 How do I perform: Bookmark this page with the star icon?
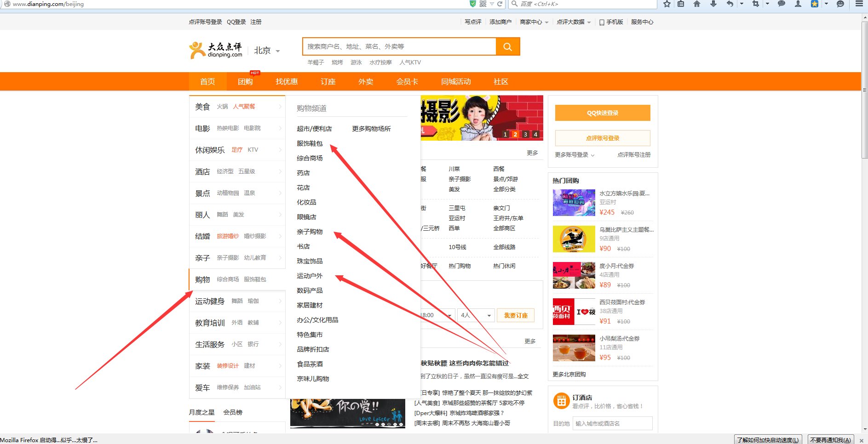666,4
